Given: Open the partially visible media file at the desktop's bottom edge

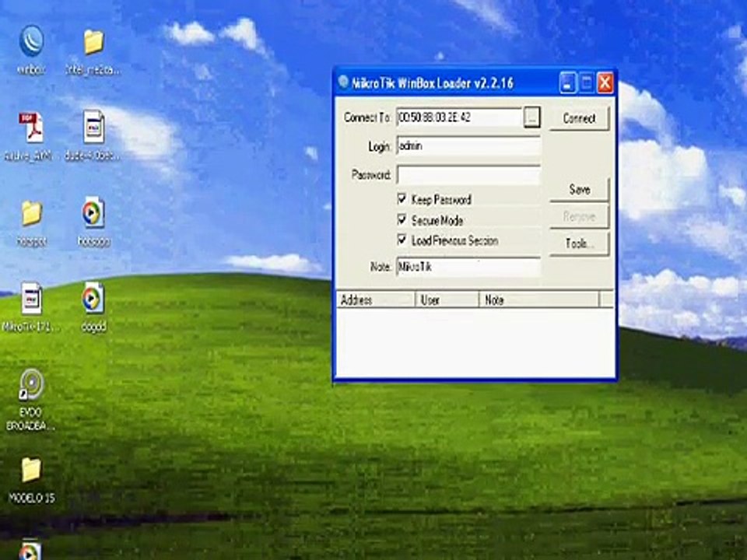Looking at the screenshot, I should point(30,550).
